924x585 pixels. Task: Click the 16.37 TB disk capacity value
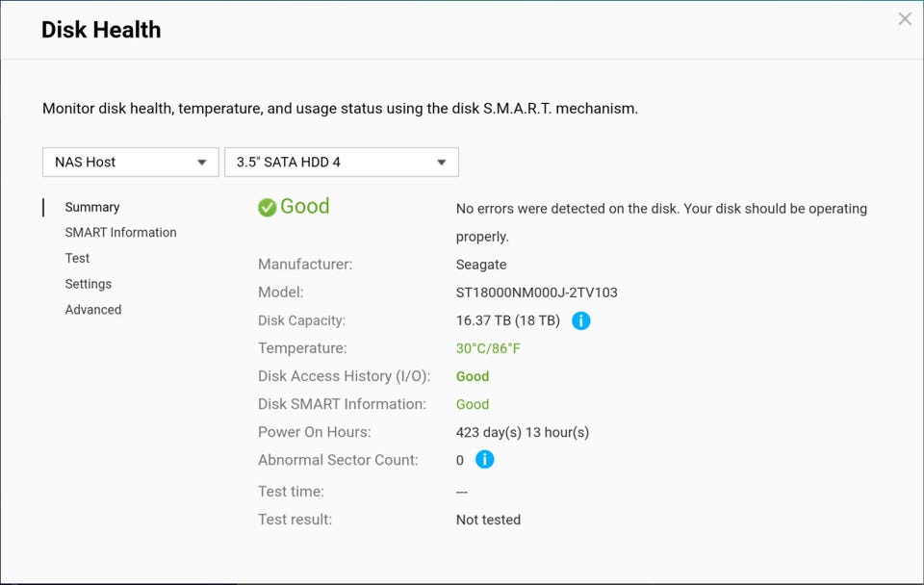click(x=507, y=320)
